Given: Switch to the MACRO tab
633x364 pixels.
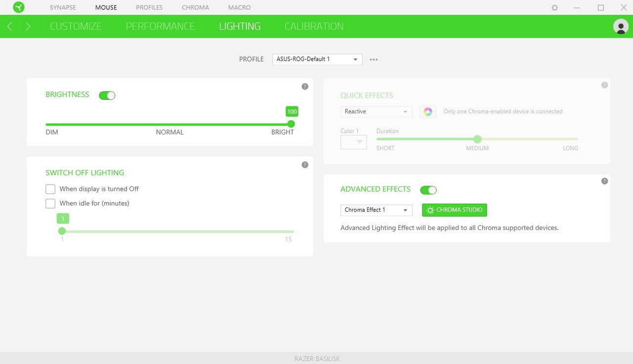Looking at the screenshot, I should 239,7.
